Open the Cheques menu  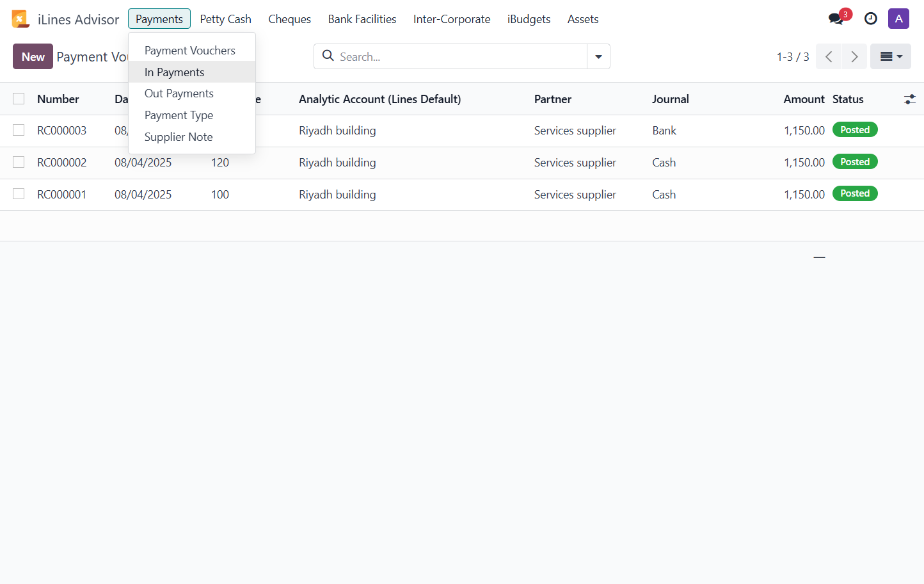pos(289,19)
